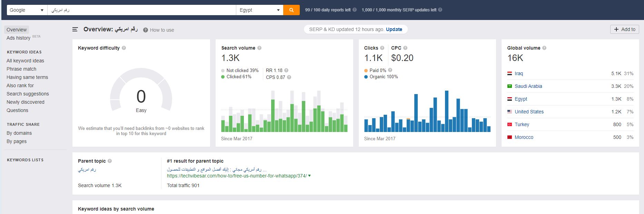Open Traffic share By domains

(x=19, y=133)
